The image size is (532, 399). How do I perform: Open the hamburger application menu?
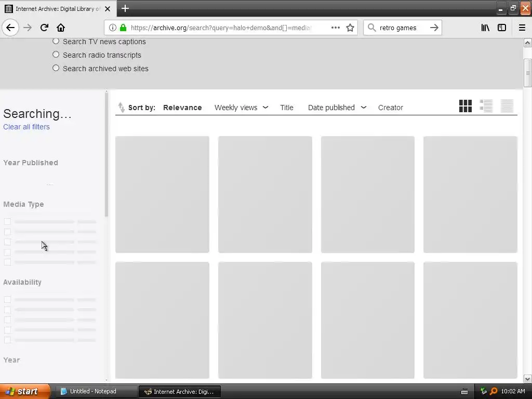(x=522, y=28)
